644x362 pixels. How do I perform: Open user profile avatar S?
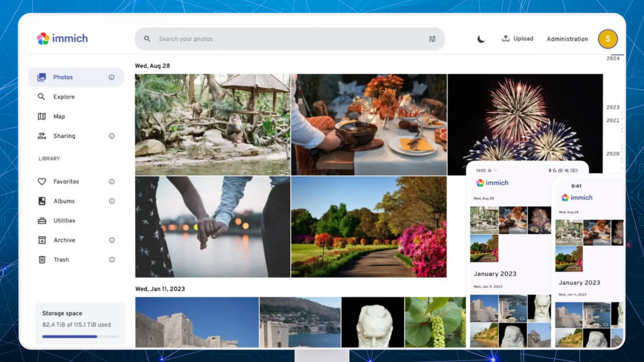(608, 39)
